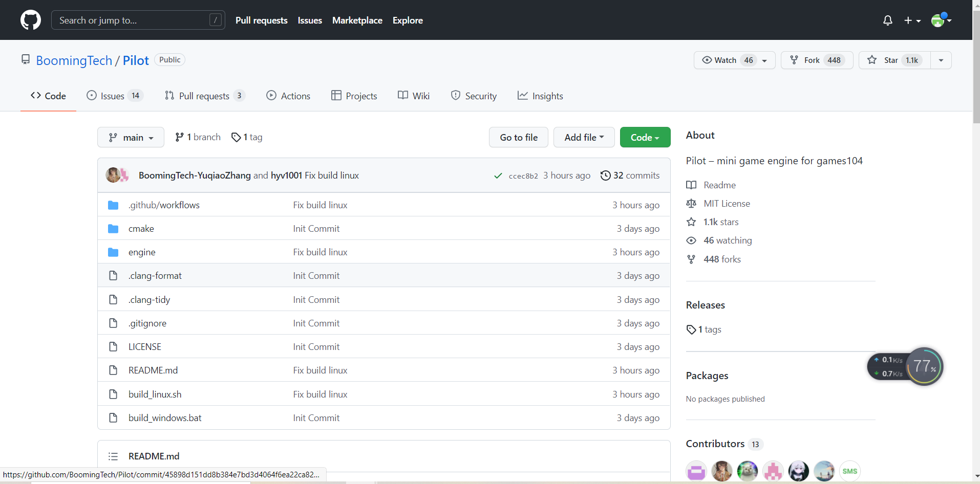Open the Watch notifications dropdown

coord(734,60)
